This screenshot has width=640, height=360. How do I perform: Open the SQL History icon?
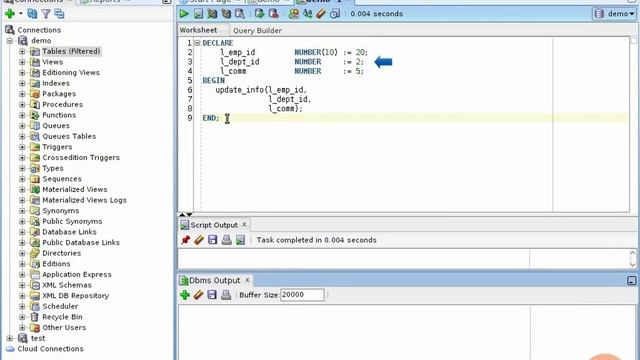pyautogui.click(x=335, y=13)
